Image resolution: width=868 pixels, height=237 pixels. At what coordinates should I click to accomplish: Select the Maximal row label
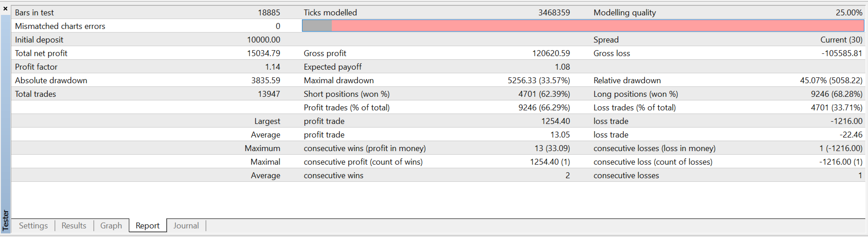point(265,162)
